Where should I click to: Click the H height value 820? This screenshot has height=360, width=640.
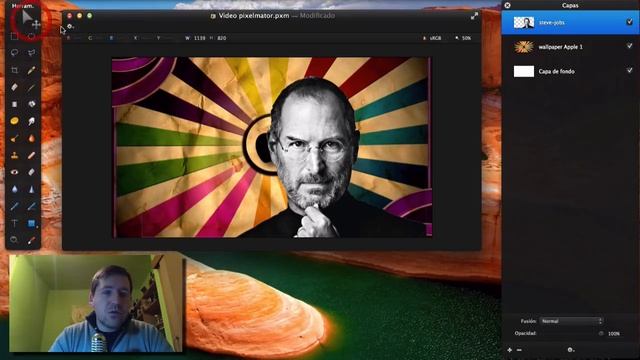[222, 38]
